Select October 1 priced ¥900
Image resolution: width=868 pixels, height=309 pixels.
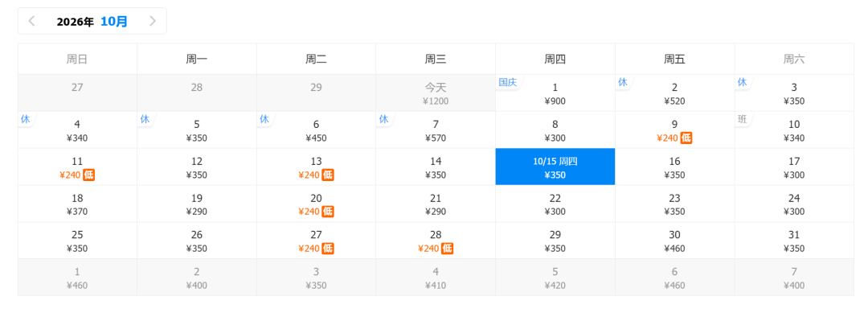coord(555,93)
